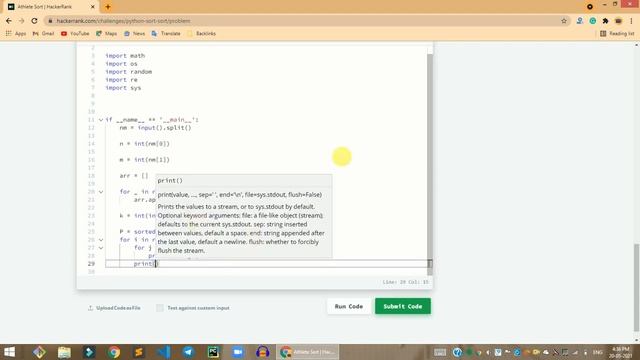
Task: Click the 'arr = []' code line
Action: (x=134, y=176)
